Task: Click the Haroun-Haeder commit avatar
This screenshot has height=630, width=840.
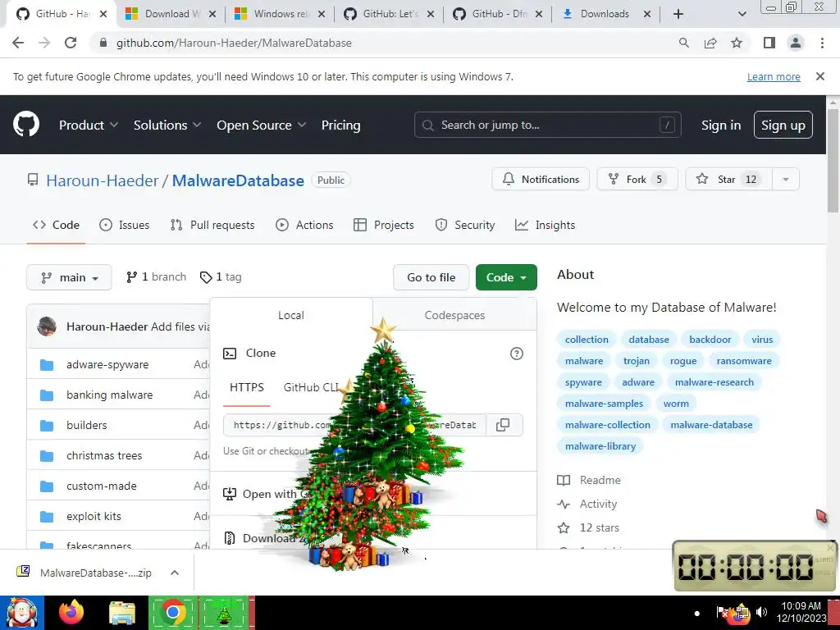Action: pos(47,326)
